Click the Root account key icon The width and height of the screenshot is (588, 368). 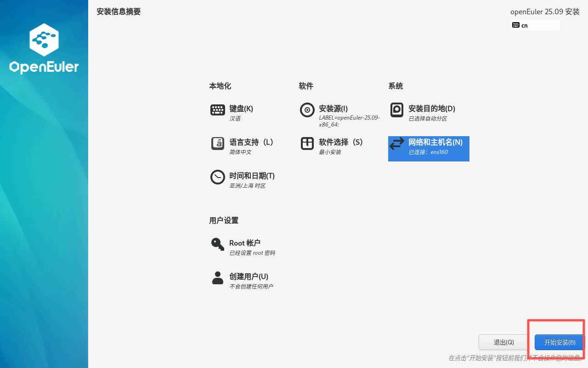tap(217, 244)
